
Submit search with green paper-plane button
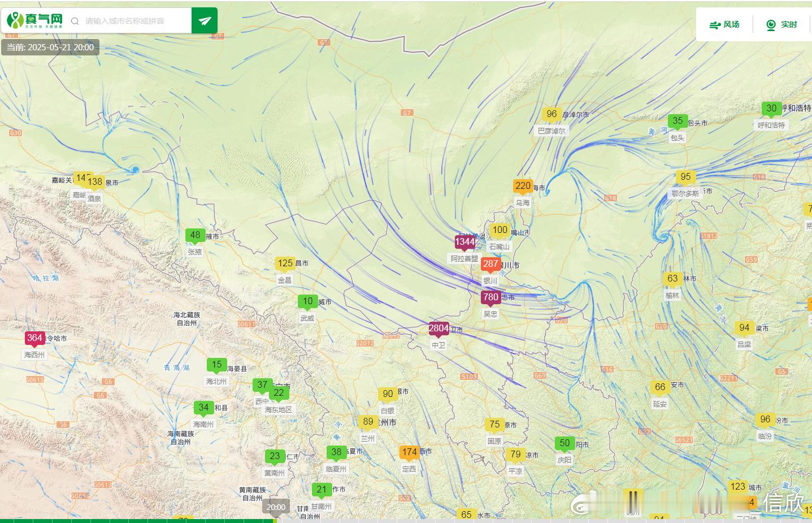(205, 21)
